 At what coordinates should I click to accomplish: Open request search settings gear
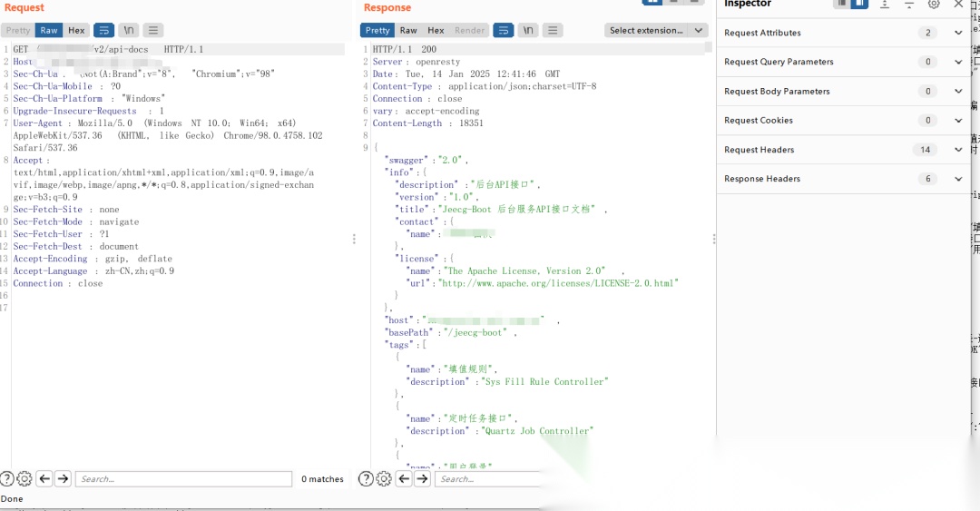point(24,479)
